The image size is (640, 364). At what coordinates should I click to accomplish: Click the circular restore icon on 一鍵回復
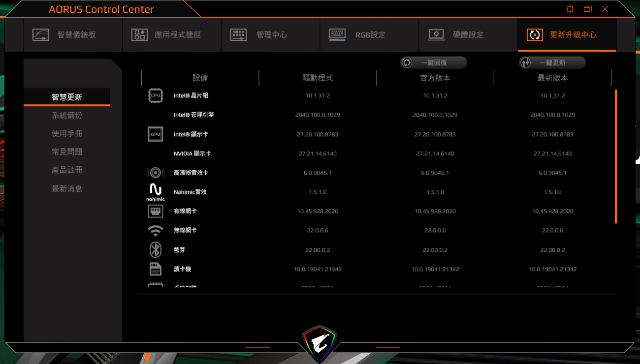pyautogui.click(x=407, y=62)
